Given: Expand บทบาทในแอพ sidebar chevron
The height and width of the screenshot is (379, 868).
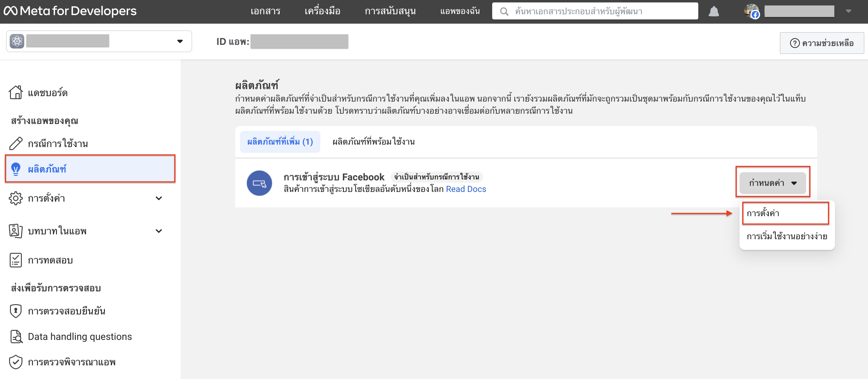Looking at the screenshot, I should click(159, 231).
